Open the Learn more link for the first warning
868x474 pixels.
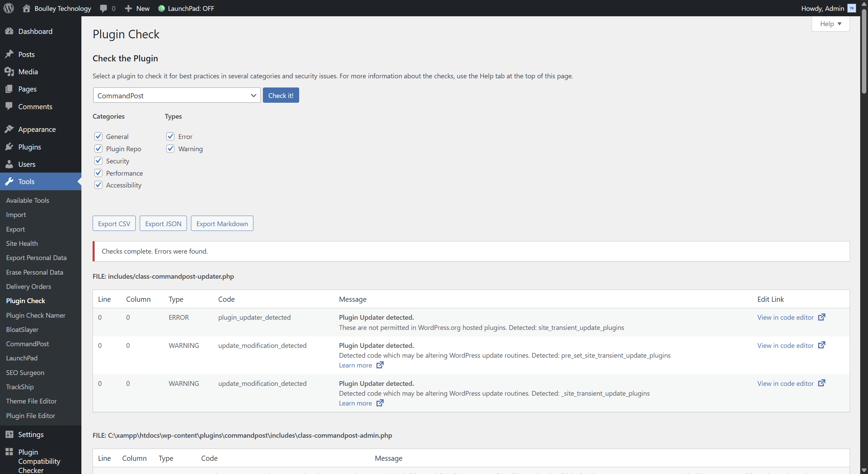point(355,365)
